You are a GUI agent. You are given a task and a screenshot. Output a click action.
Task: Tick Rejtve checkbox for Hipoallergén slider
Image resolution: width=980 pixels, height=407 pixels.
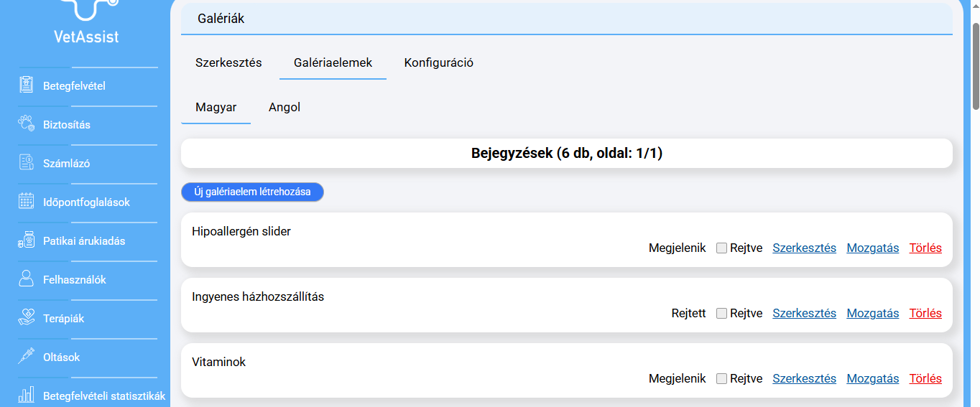click(722, 248)
